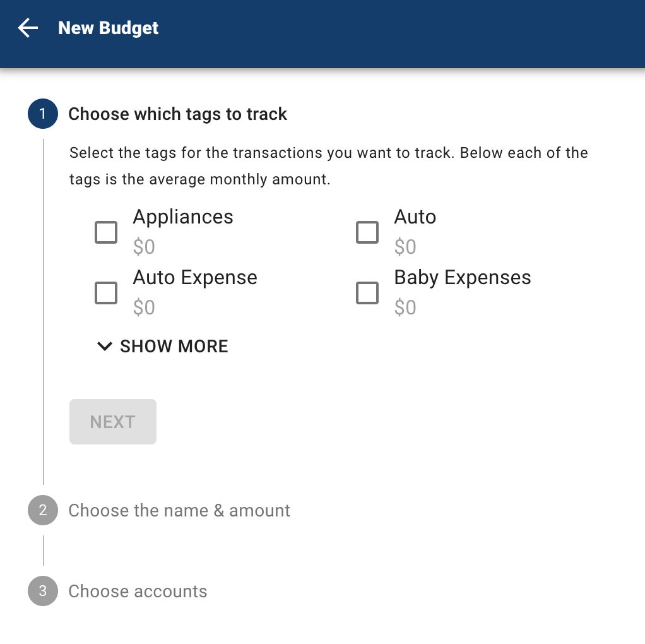The width and height of the screenshot is (645, 644).
Task: Go to the 'Choose accounts' step
Action: 138,591
